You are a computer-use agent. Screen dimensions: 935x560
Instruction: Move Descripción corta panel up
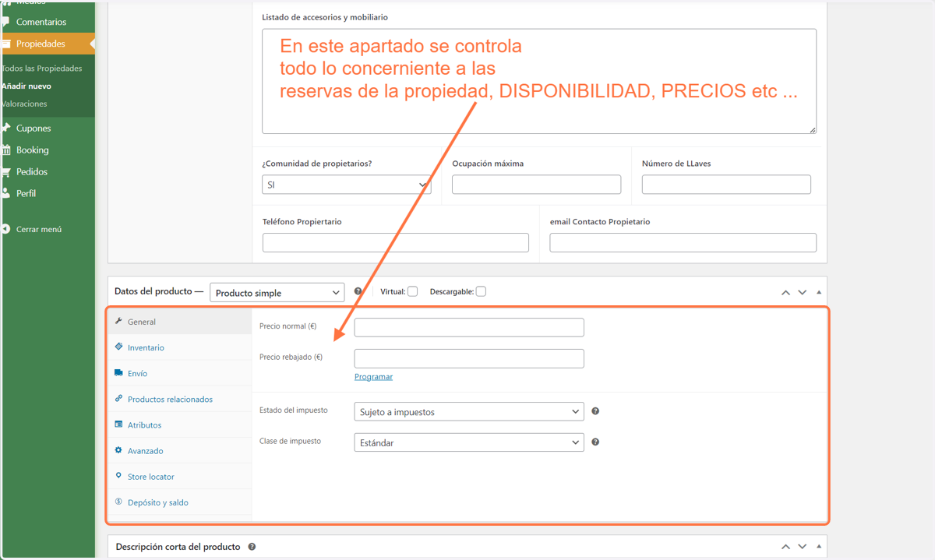[786, 547]
